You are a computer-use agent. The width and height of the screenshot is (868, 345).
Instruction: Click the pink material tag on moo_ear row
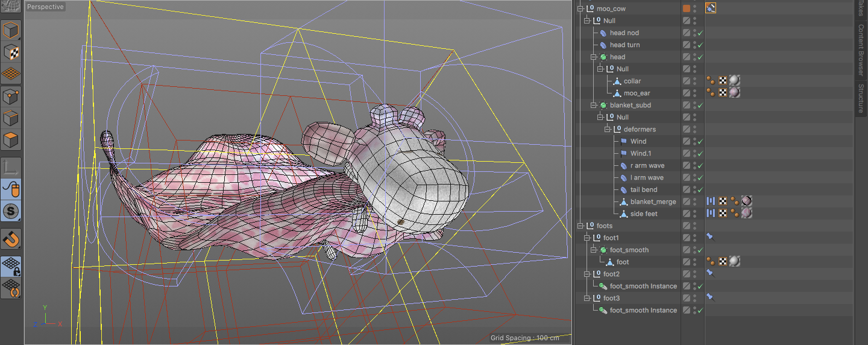tap(734, 93)
